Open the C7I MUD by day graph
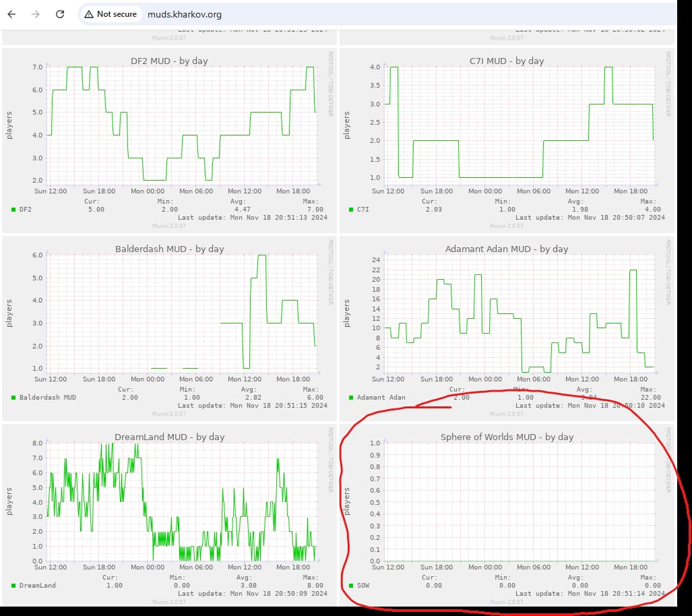692x616 pixels. point(507,140)
